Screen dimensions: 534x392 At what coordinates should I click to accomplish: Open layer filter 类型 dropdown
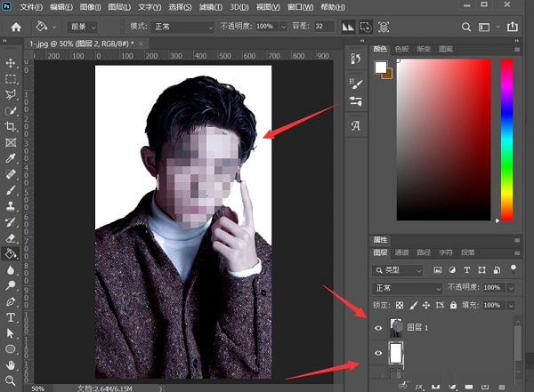[398, 270]
